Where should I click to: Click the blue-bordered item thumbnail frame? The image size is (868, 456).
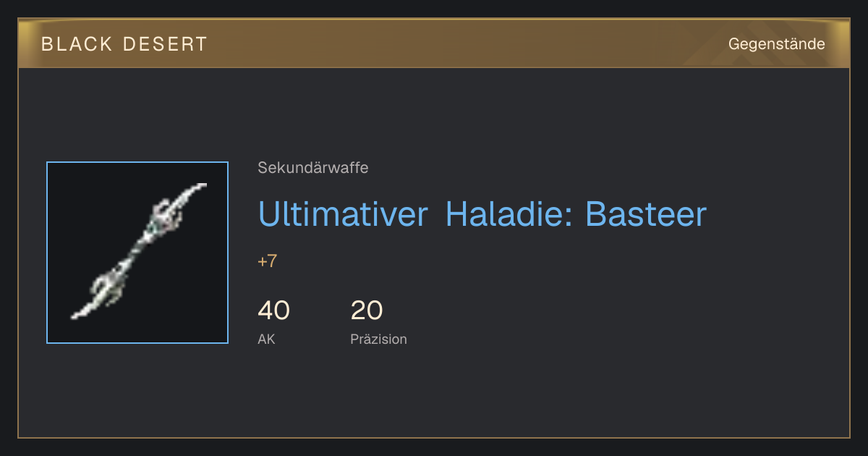tap(137, 253)
